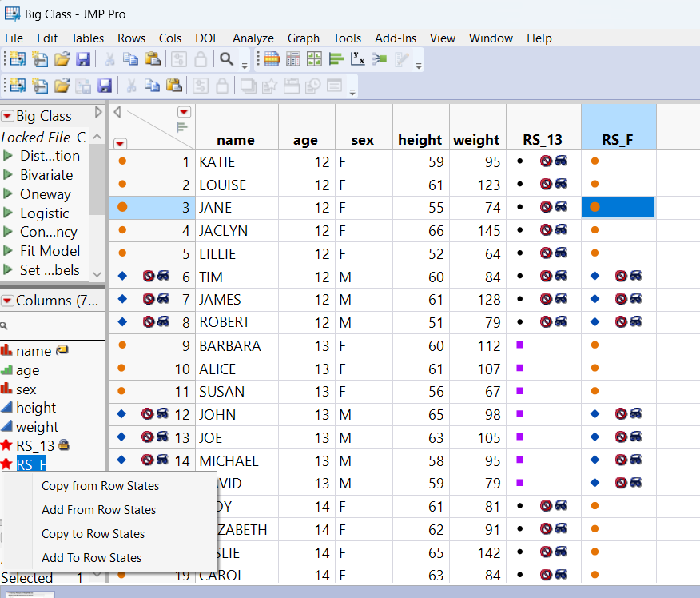Open the Analyze menu
This screenshot has height=598, width=700.
pyautogui.click(x=253, y=38)
